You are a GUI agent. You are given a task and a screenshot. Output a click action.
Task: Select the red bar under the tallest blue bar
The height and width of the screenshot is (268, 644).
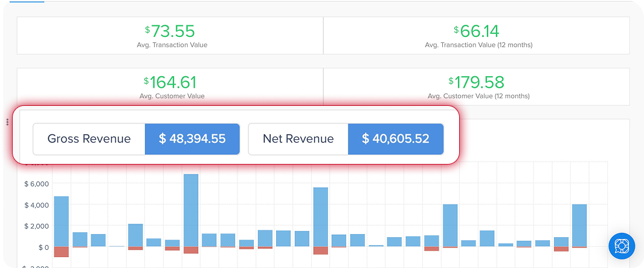[x=191, y=250]
